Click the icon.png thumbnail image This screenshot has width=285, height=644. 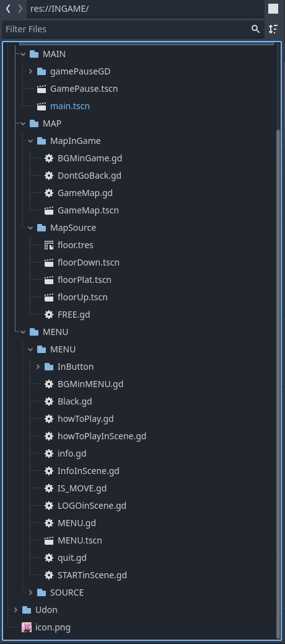click(x=27, y=627)
